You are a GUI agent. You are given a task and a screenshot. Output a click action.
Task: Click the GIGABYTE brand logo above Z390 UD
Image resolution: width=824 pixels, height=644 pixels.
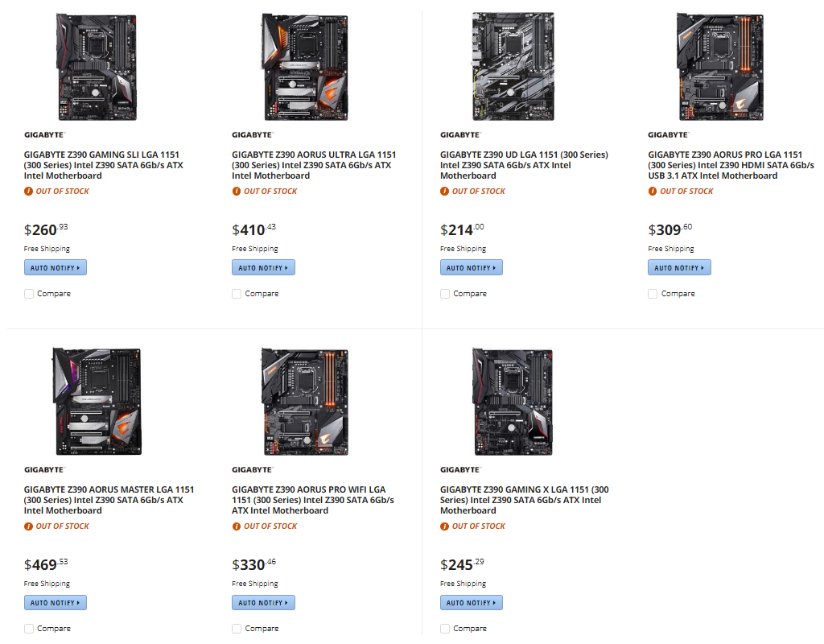[x=460, y=134]
